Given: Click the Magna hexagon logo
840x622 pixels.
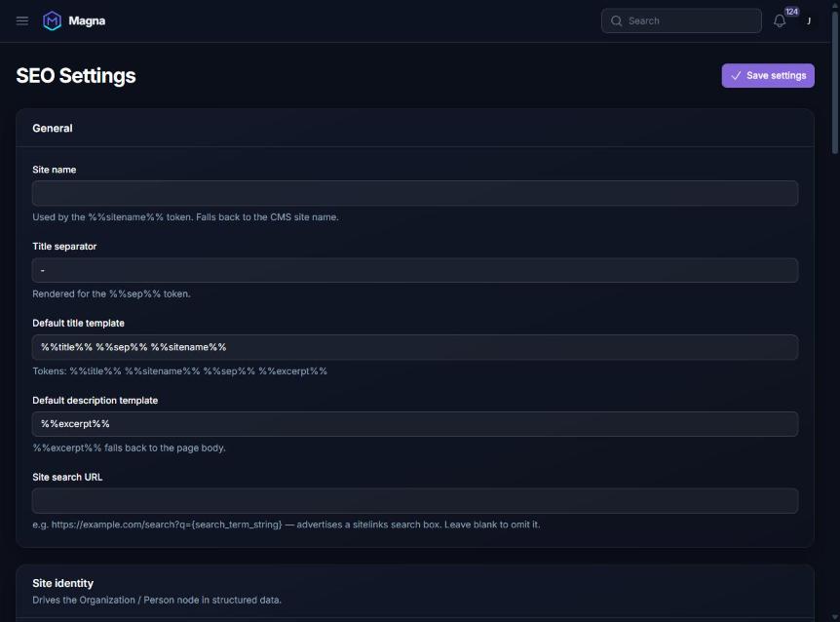Looking at the screenshot, I should coord(52,20).
